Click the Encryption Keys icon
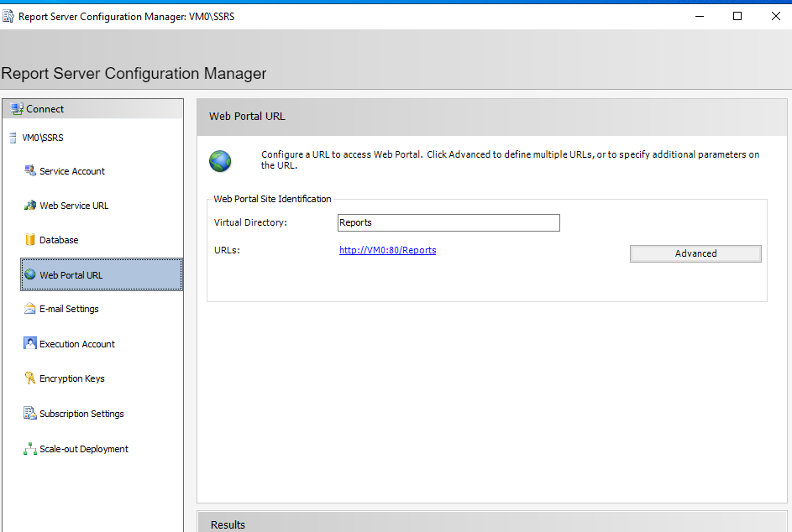Image resolution: width=792 pixels, height=532 pixels. pyautogui.click(x=30, y=378)
